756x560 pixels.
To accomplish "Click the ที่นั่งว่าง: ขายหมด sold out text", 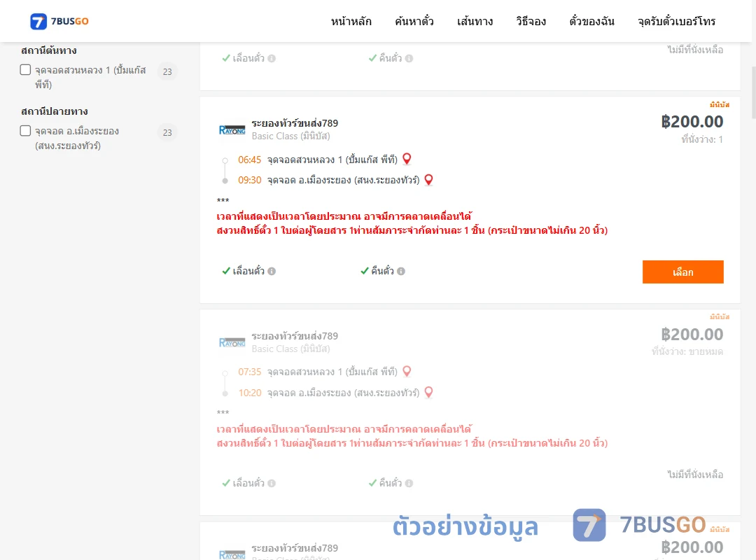I will 687,351.
